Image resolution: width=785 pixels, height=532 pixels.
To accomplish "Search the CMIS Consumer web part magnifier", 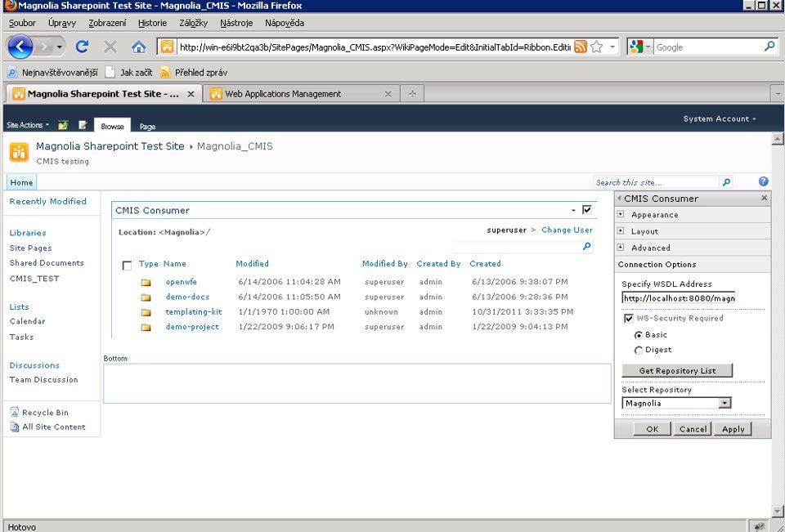I will point(587,246).
